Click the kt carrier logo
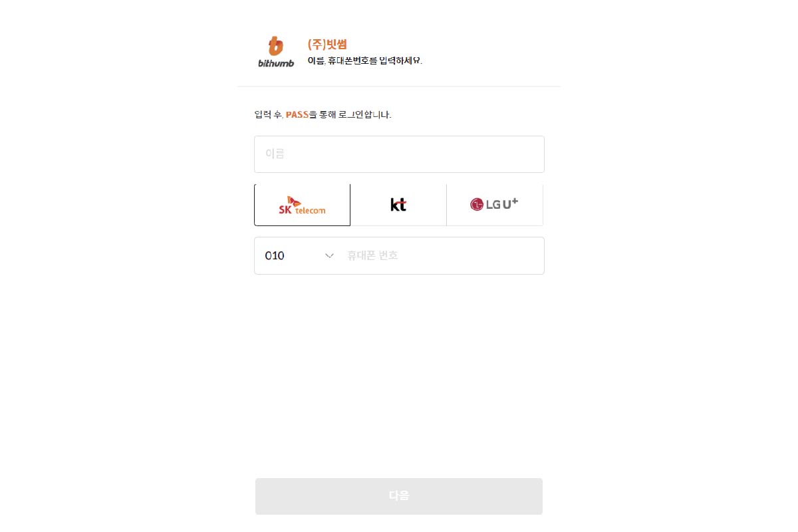Viewport: 798px width, 532px height. [x=398, y=205]
